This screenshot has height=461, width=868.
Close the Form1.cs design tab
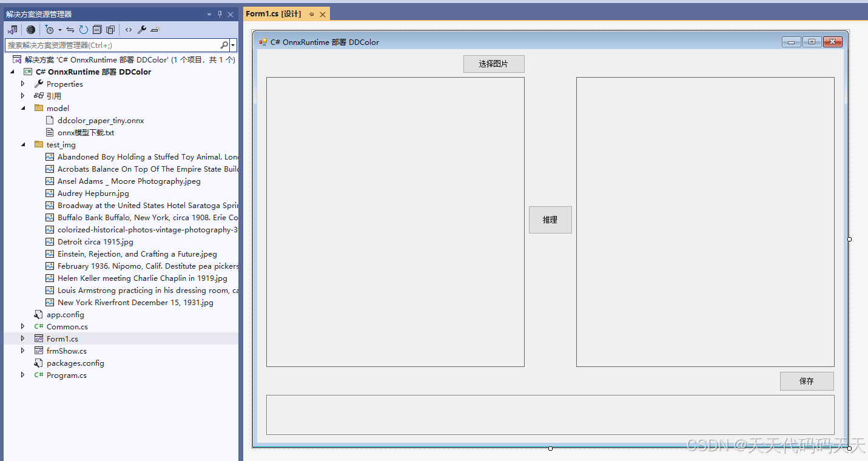click(x=323, y=14)
